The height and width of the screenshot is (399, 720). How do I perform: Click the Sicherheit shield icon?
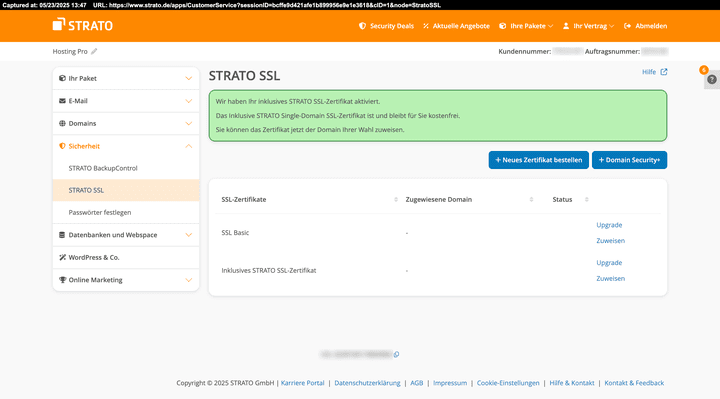pos(62,146)
